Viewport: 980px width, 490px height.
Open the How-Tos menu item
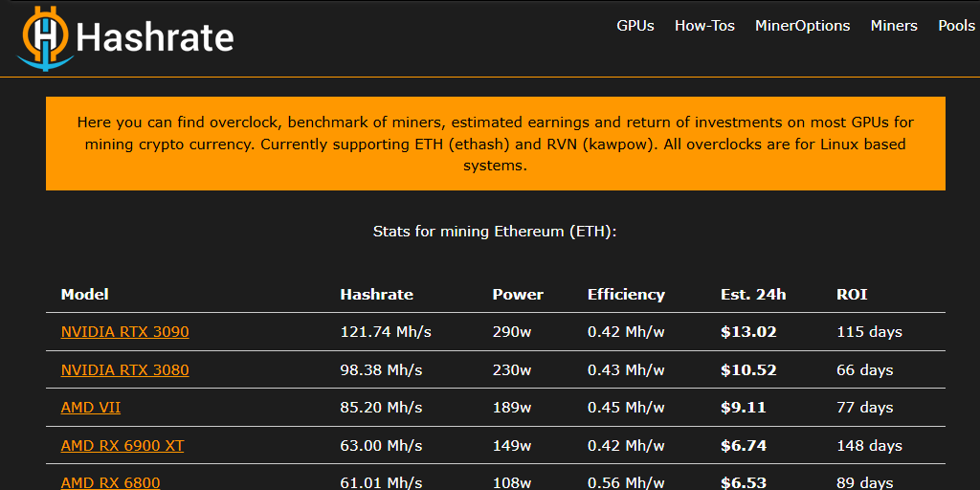pyautogui.click(x=704, y=26)
